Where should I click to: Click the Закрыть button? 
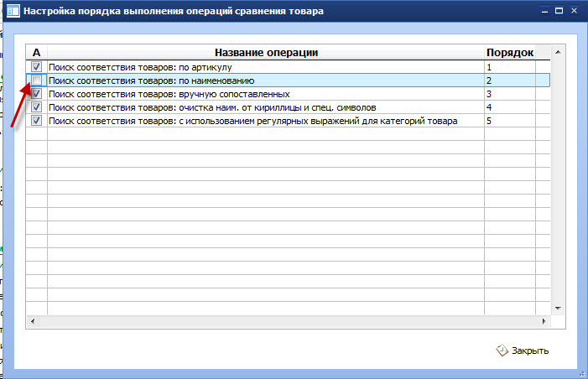(523, 350)
